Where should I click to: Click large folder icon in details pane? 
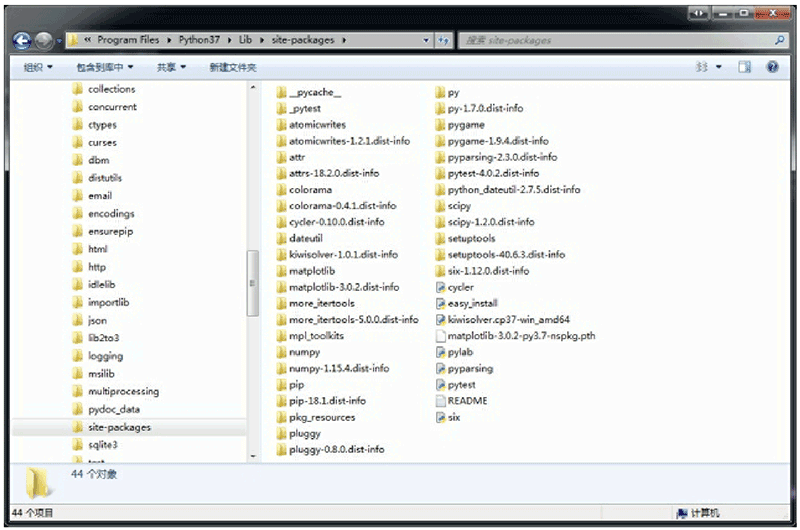tap(39, 483)
